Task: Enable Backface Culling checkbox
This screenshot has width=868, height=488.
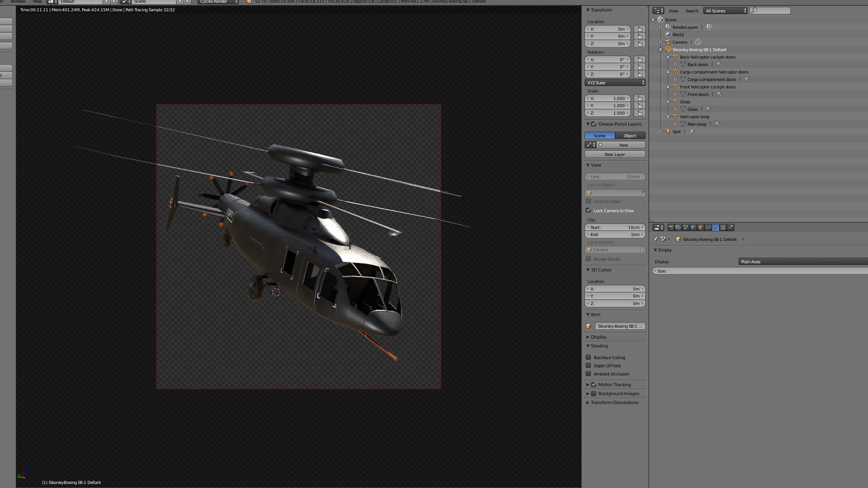Action: (x=589, y=357)
